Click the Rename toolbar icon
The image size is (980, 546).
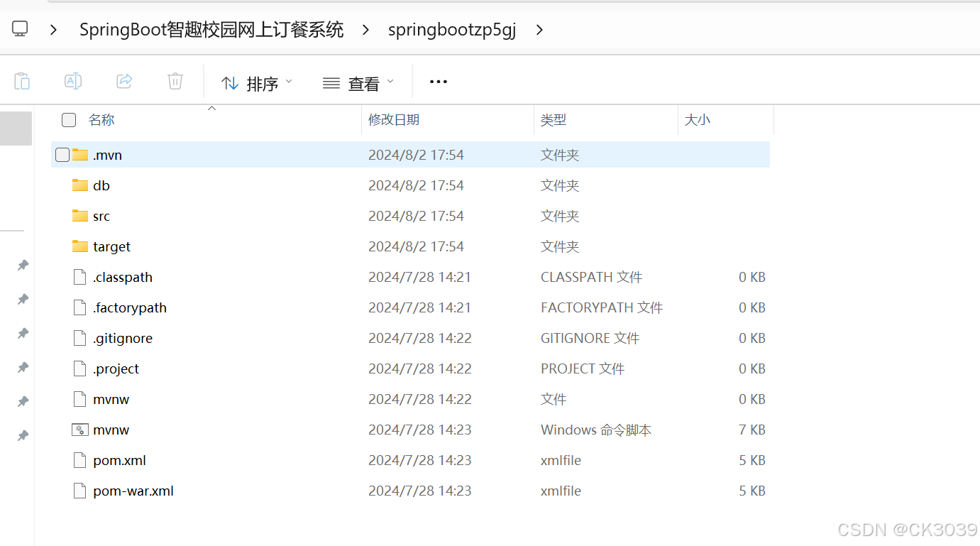click(x=73, y=82)
